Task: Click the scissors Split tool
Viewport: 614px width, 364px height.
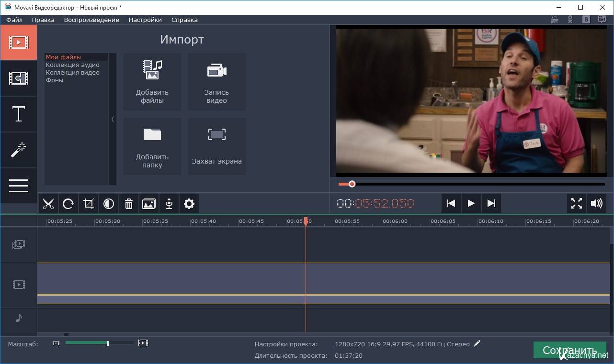Action: (x=48, y=204)
